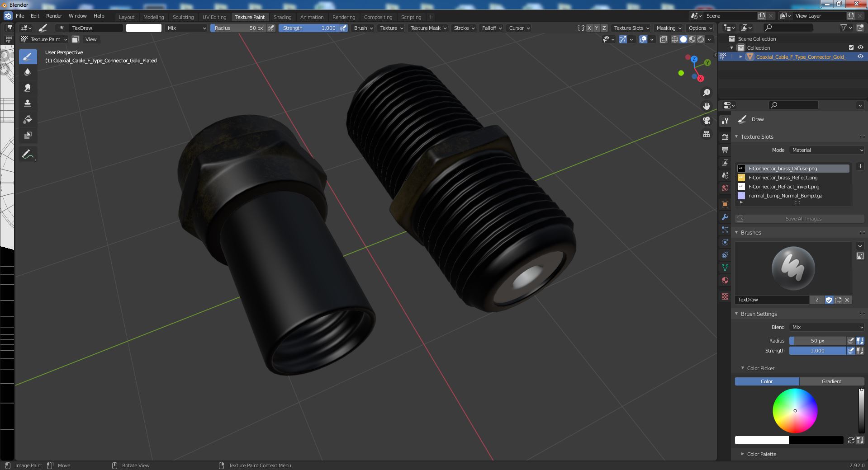
Task: Open the Texture Slots header dropdown
Action: tap(631, 28)
